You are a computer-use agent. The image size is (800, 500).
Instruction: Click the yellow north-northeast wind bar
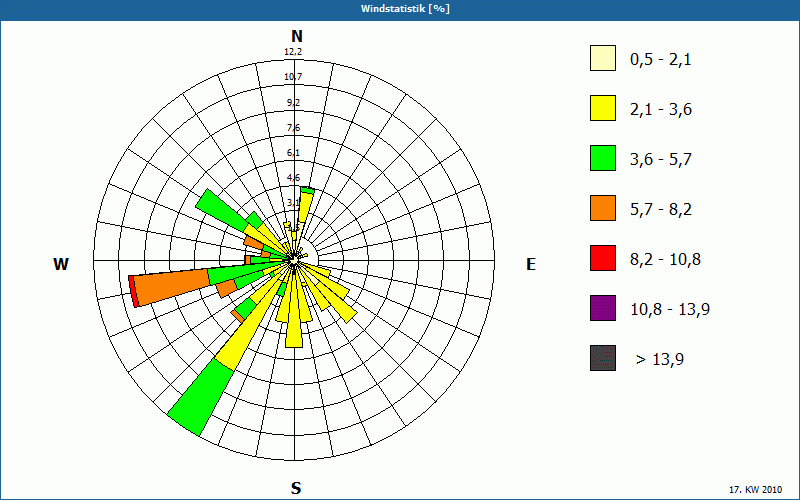[x=305, y=207]
